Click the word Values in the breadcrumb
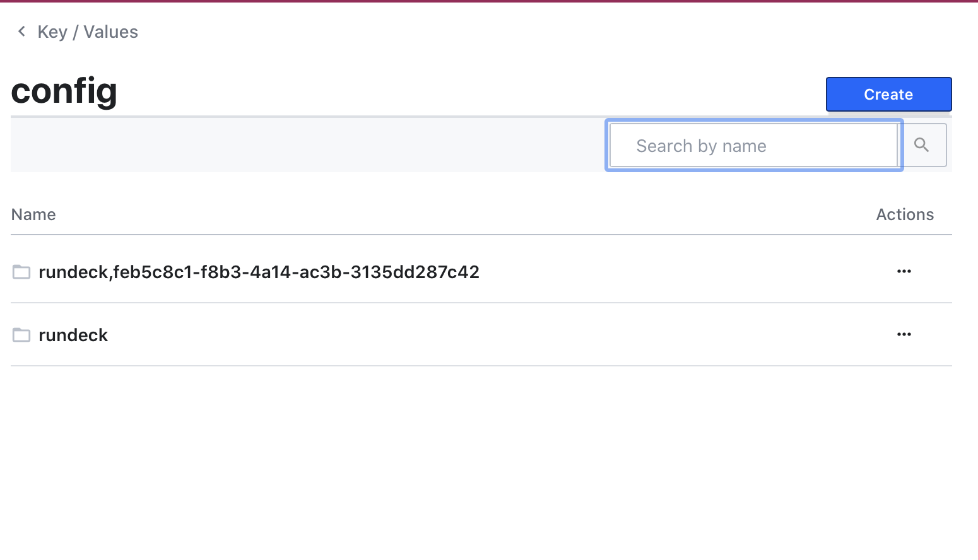Viewport: 978px width, 560px height. pyautogui.click(x=110, y=32)
